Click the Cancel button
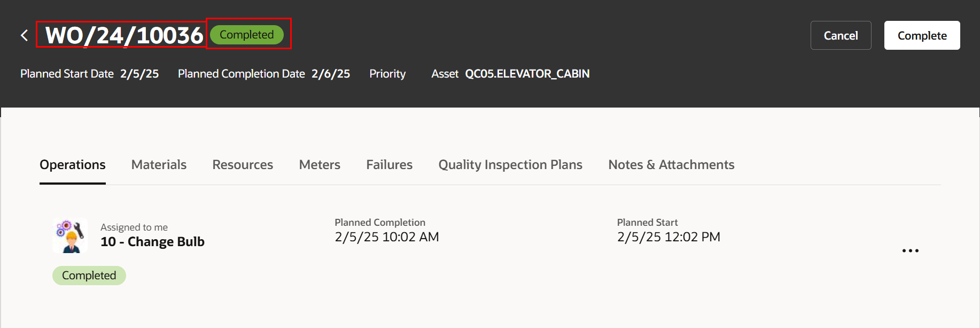The width and height of the screenshot is (980, 328). pyautogui.click(x=841, y=35)
